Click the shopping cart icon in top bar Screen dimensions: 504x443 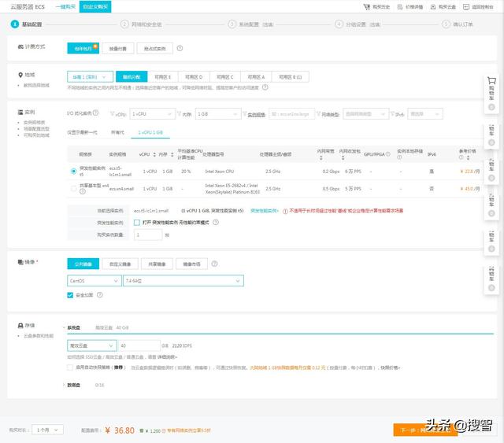367,7
